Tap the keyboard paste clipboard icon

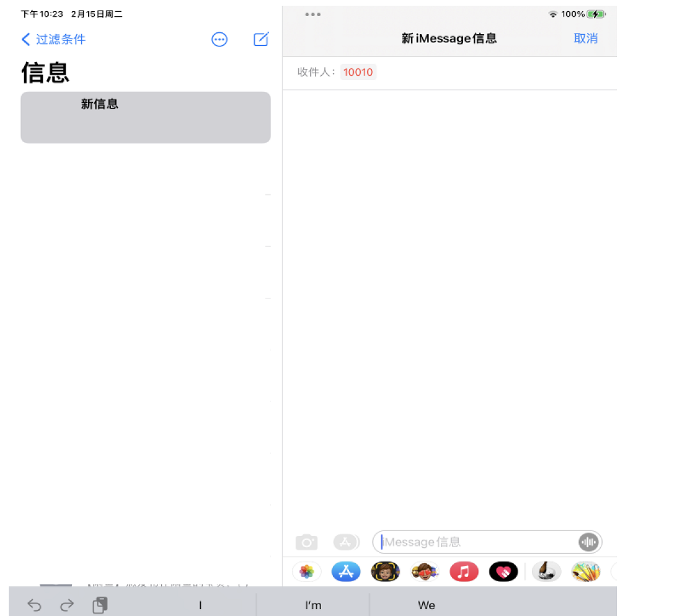click(x=100, y=605)
